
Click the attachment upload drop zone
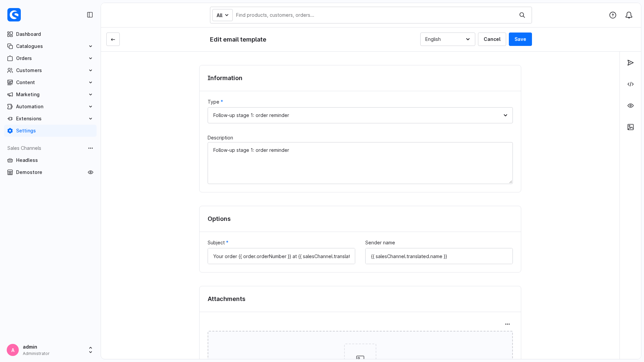pos(360,345)
